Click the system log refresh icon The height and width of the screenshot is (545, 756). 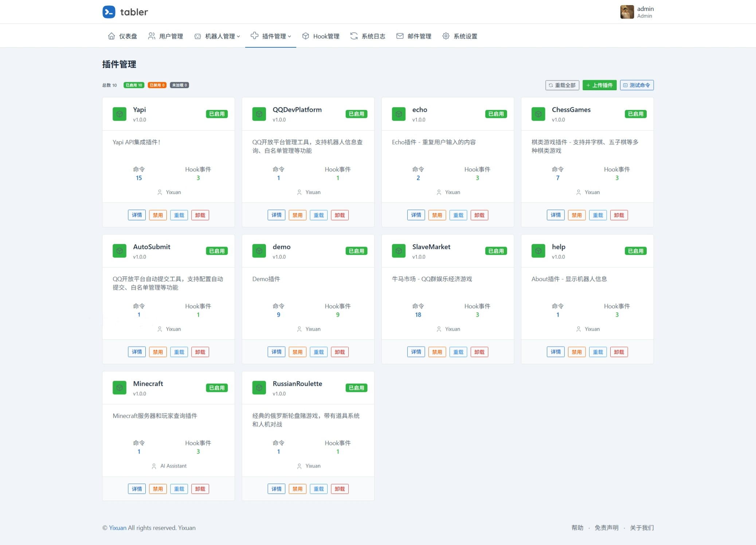[354, 36]
